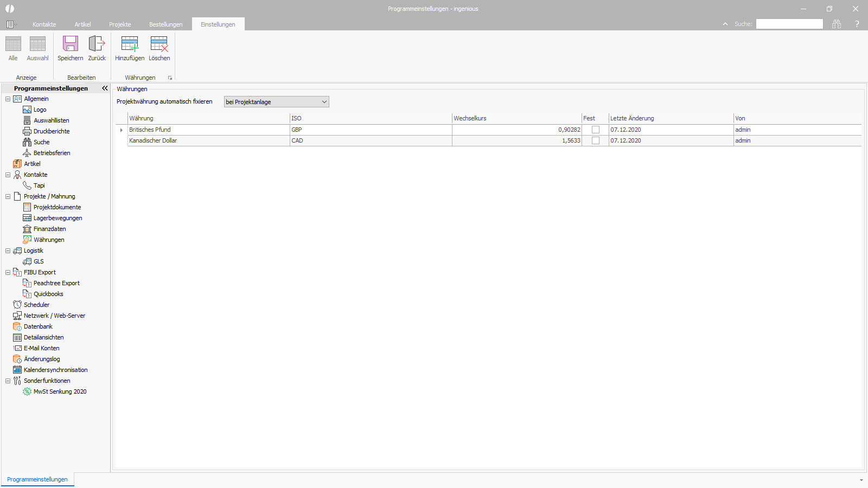Open Tapi settings
The image size is (868, 488).
click(39, 185)
